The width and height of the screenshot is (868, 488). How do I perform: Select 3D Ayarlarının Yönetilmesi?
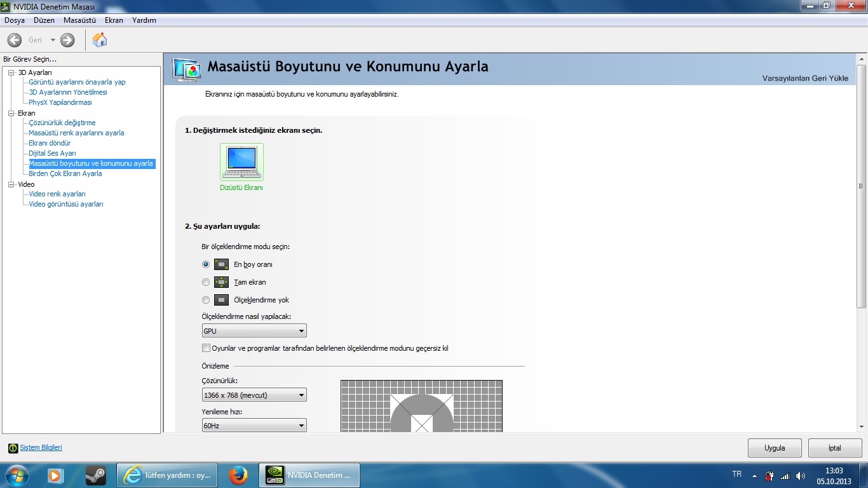pyautogui.click(x=68, y=92)
